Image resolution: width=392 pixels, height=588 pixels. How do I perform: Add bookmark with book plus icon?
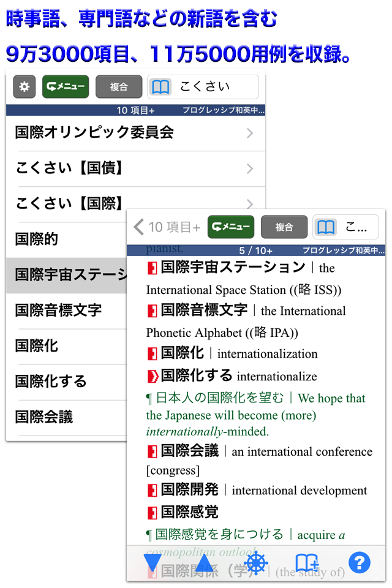click(x=307, y=562)
